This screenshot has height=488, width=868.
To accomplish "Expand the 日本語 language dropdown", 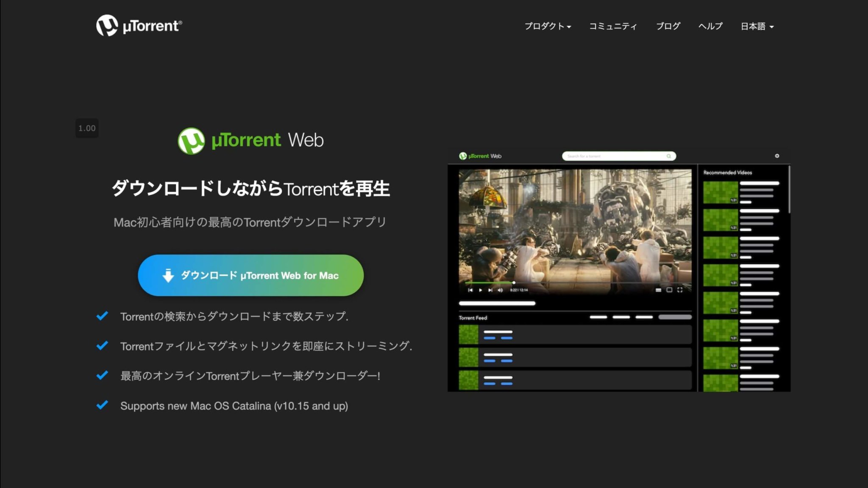I will coord(757,26).
